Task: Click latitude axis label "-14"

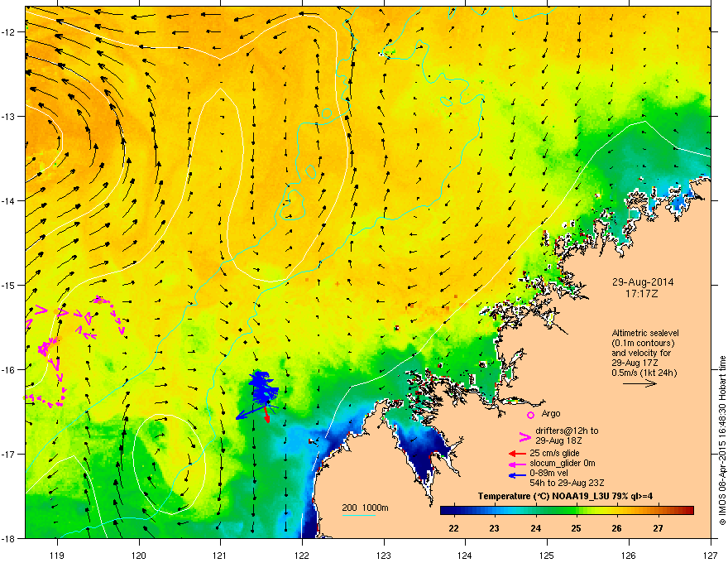Action: [8, 200]
